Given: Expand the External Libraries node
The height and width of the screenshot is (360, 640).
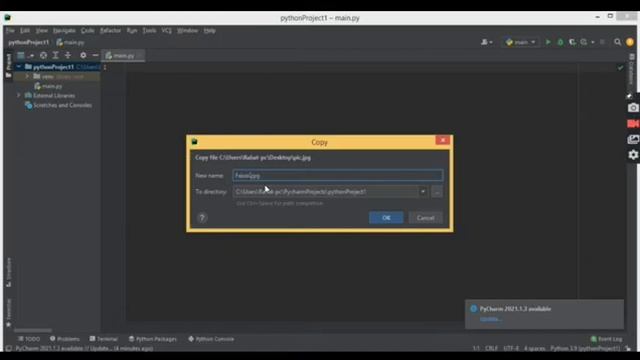Looking at the screenshot, I should click(19, 95).
